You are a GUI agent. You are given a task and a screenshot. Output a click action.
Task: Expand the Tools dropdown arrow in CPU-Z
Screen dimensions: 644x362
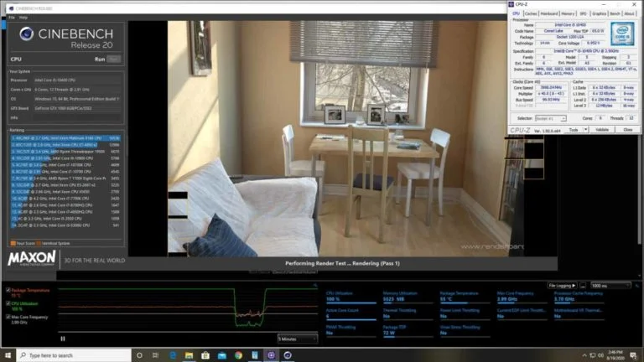pyautogui.click(x=585, y=130)
